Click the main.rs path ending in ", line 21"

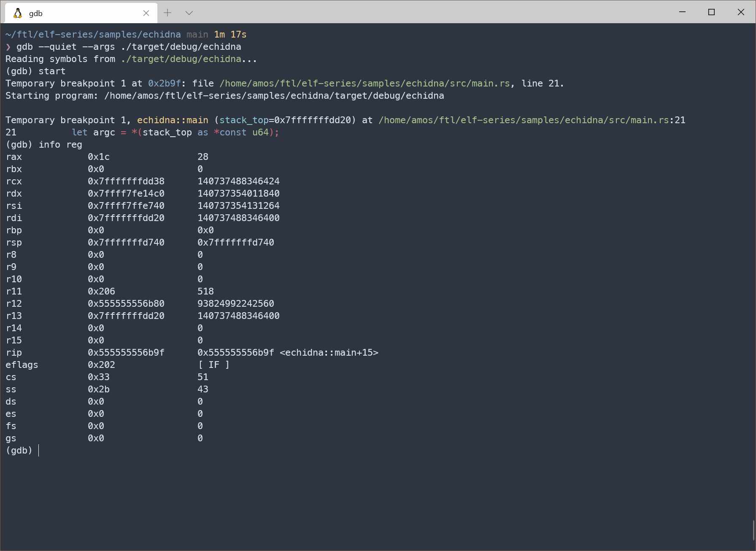click(364, 84)
